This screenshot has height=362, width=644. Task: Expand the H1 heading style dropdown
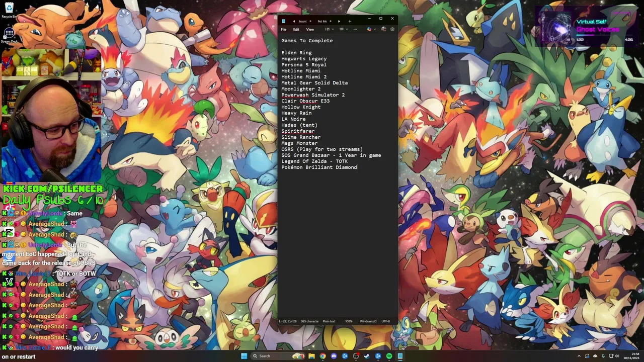tap(329, 29)
